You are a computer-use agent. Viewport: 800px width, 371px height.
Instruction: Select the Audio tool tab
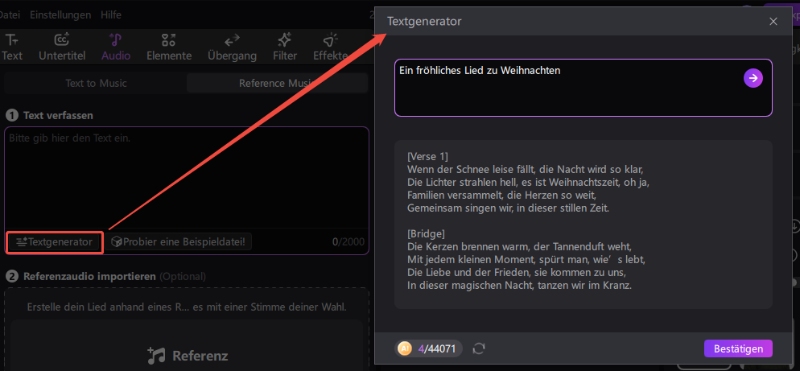pos(116,47)
